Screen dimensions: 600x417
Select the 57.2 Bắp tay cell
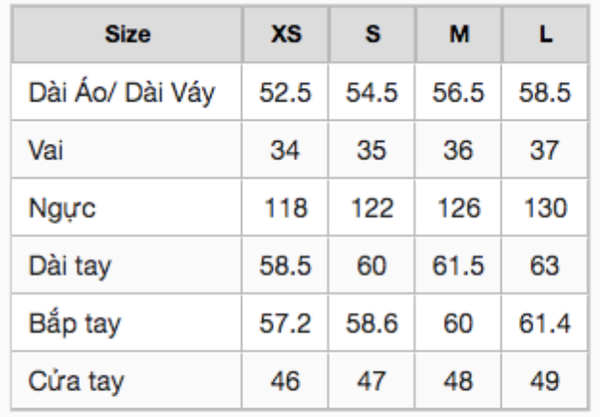click(x=285, y=323)
